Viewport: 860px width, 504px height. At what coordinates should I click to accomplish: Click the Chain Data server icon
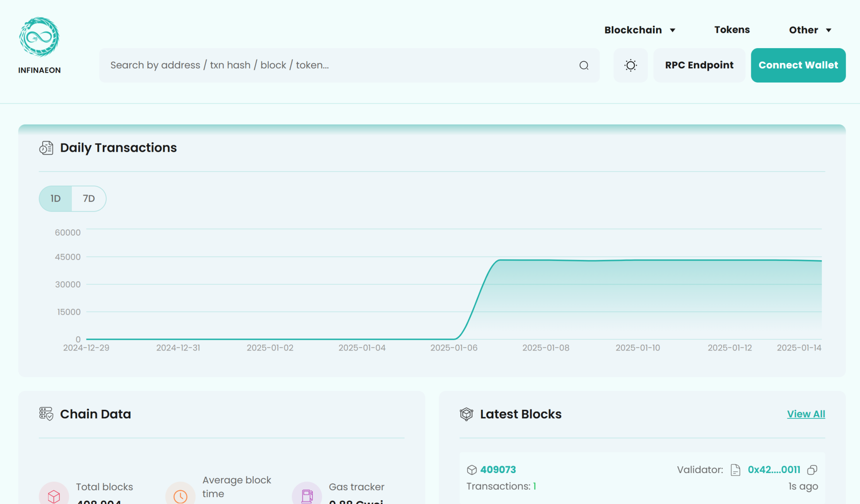[46, 414]
